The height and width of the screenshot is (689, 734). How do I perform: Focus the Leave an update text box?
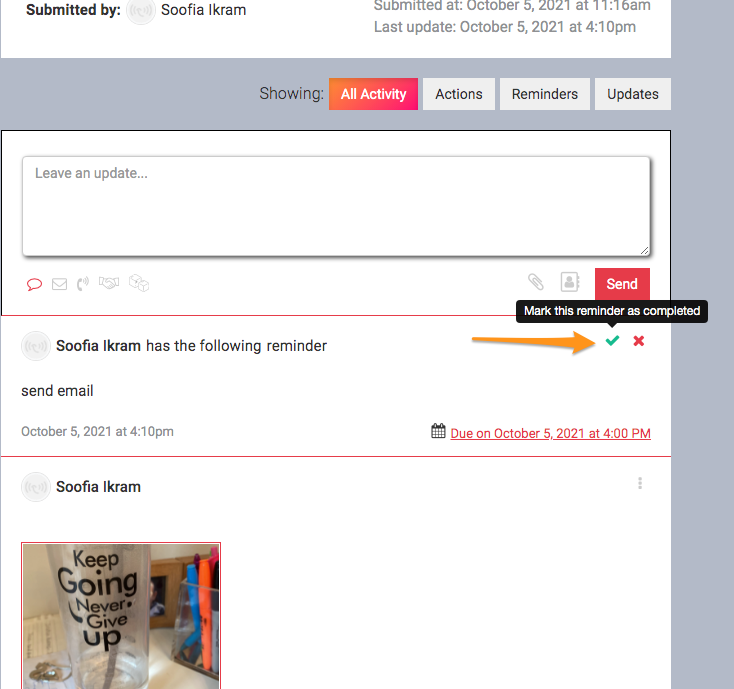[336, 206]
